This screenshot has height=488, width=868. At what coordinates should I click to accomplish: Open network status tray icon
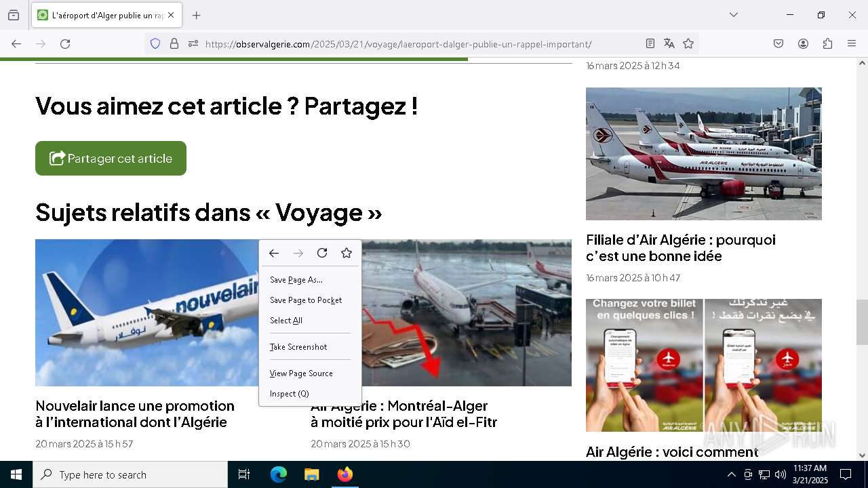764,474
